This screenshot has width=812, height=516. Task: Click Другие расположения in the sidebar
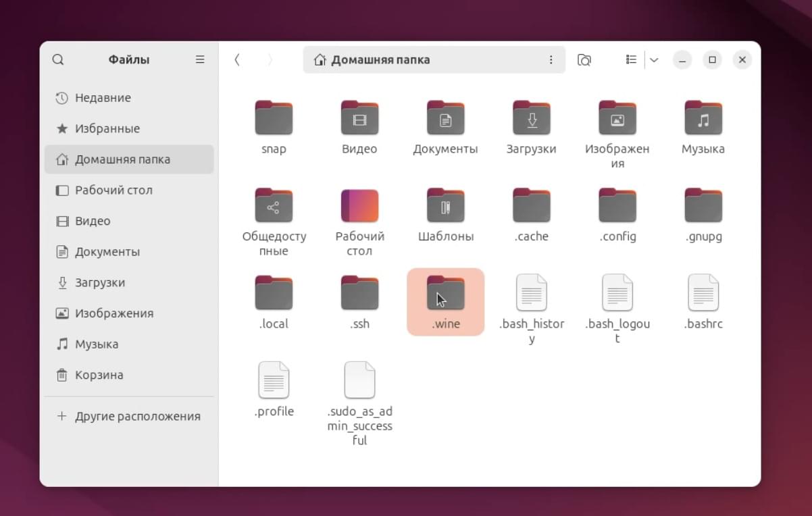pyautogui.click(x=129, y=416)
